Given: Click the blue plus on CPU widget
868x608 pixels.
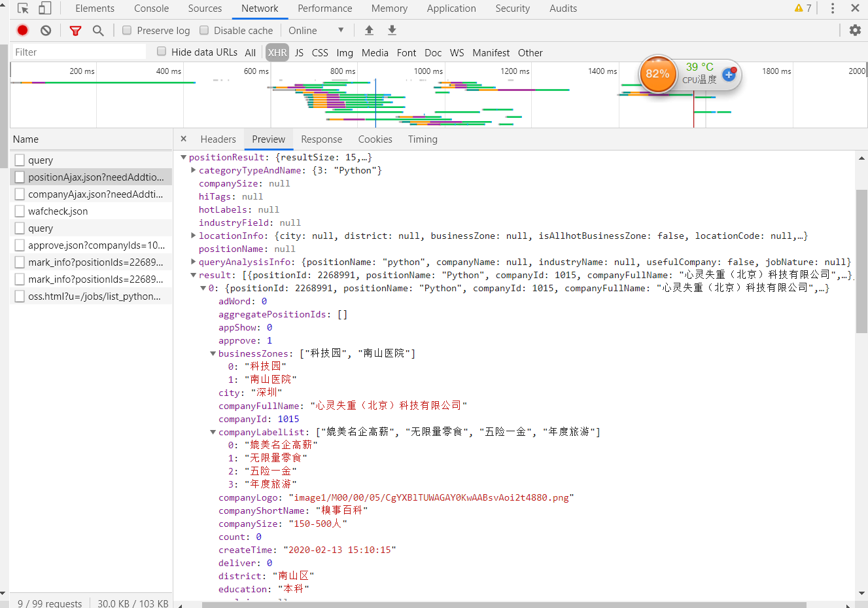Looking at the screenshot, I should point(729,75).
